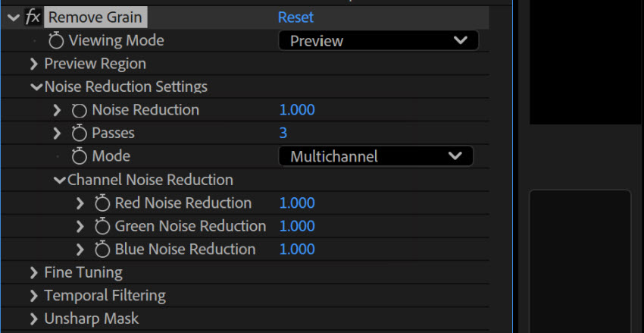Reset the Remove Grain effect
This screenshot has height=333, width=644.
295,17
